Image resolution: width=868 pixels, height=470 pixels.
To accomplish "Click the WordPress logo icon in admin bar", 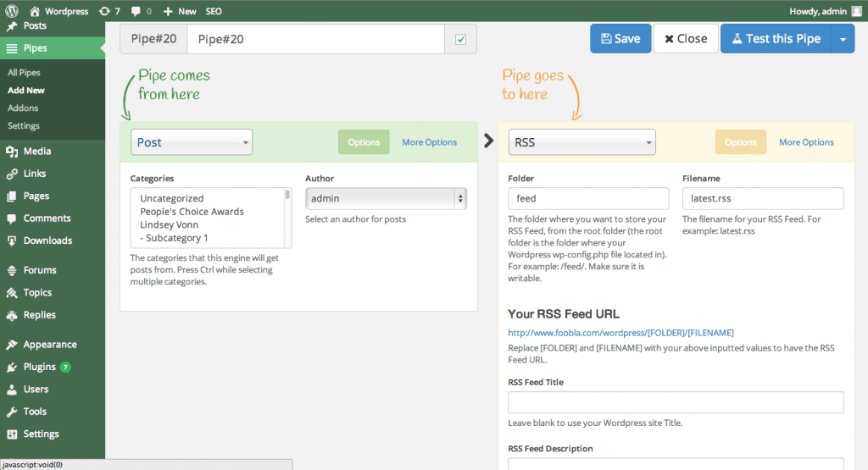I will point(12,12).
